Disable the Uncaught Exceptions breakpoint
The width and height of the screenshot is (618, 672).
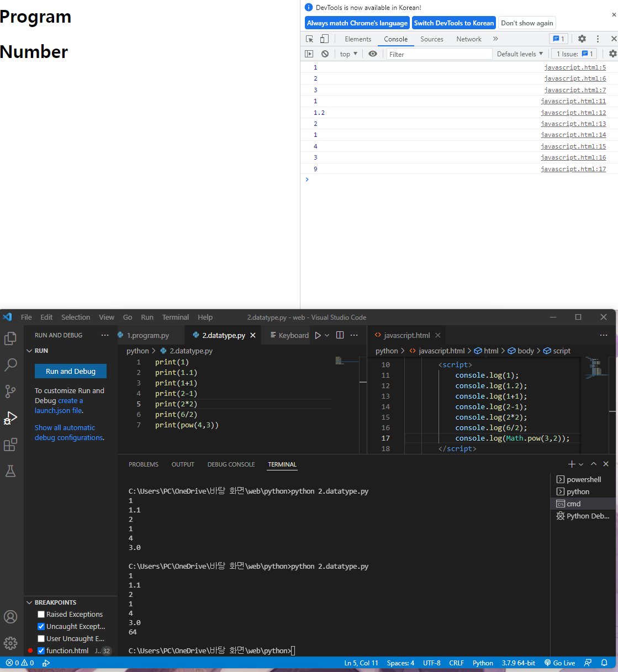[x=41, y=626]
